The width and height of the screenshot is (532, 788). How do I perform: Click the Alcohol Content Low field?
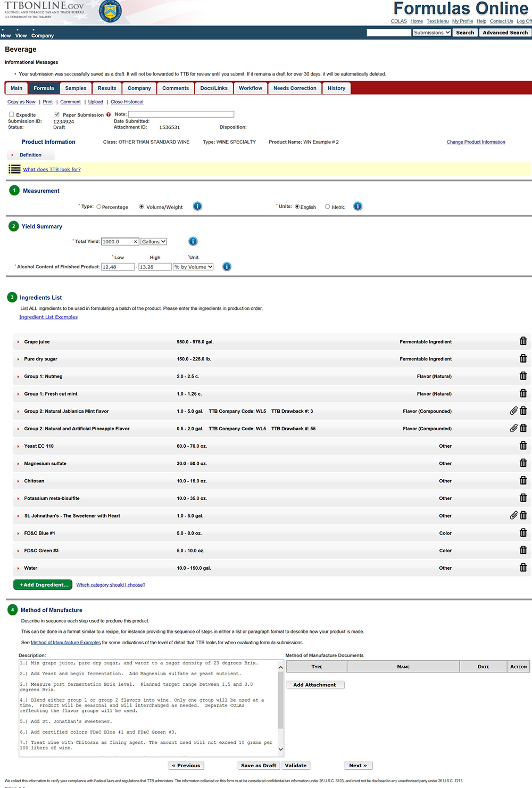click(x=118, y=267)
